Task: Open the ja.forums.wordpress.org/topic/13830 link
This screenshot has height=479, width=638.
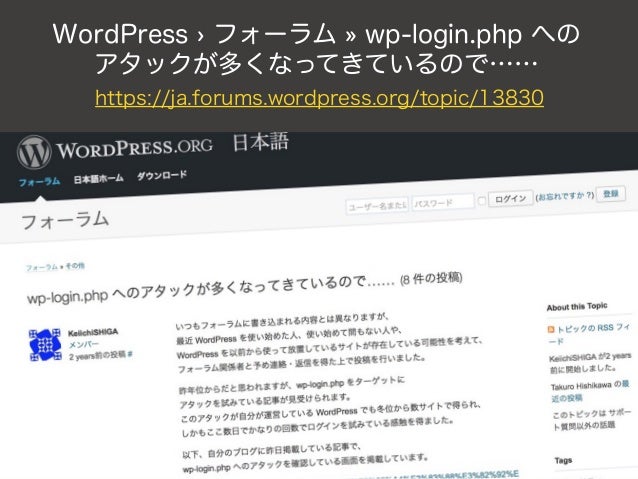Action: pos(319,98)
